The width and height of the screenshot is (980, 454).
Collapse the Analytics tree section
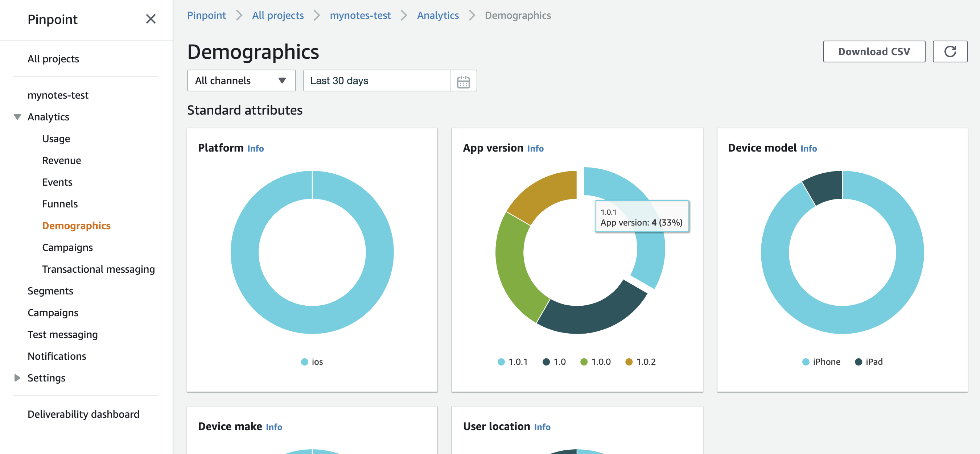coord(17,117)
